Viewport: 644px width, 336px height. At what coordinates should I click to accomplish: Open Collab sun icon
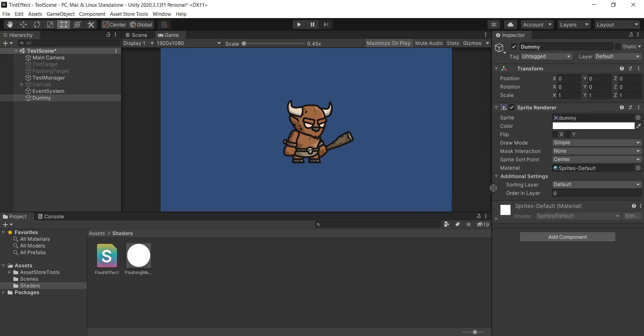[x=494, y=24]
